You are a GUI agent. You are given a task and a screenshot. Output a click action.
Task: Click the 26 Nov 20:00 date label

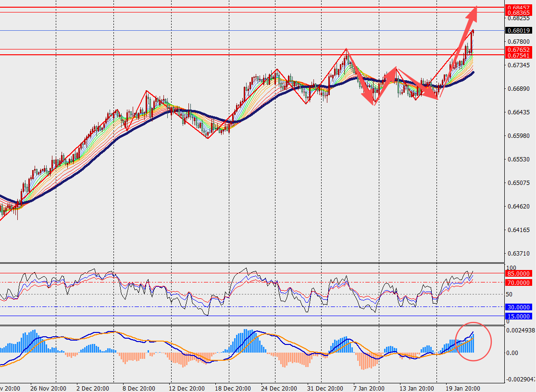(x=47, y=388)
